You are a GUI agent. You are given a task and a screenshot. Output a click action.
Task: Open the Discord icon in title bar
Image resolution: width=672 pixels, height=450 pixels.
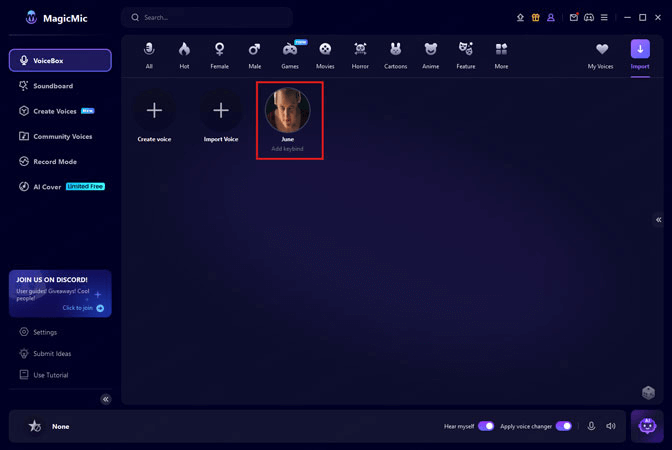[x=589, y=18]
